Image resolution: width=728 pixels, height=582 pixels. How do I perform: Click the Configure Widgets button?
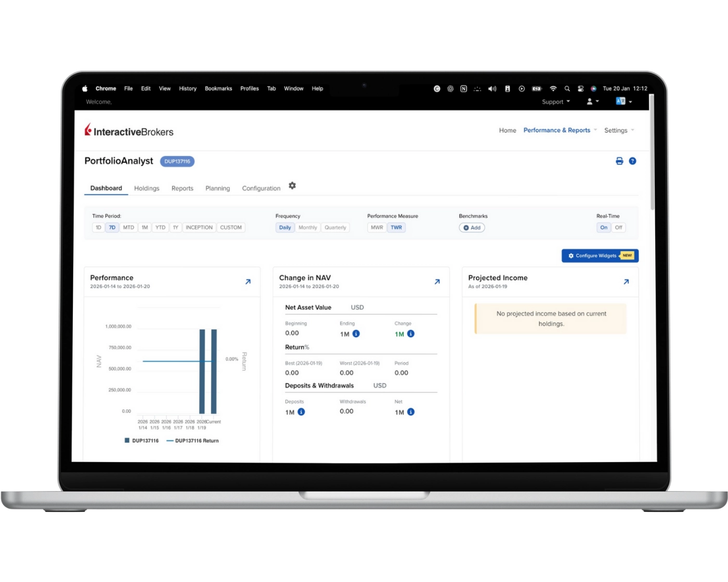click(x=599, y=255)
